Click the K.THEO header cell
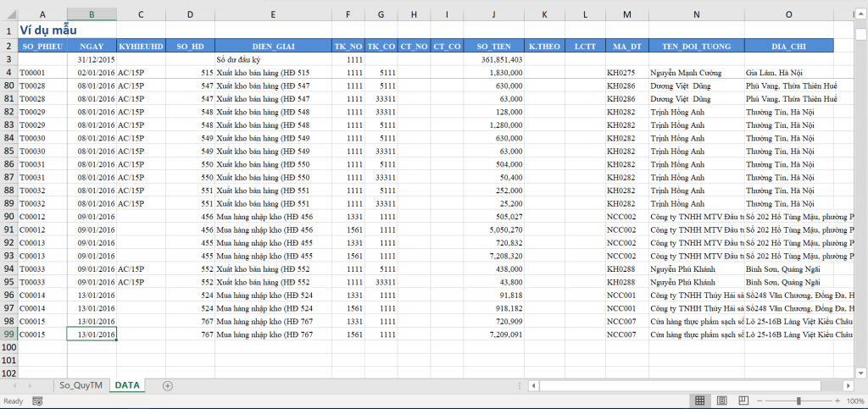868x409 pixels. 544,47
